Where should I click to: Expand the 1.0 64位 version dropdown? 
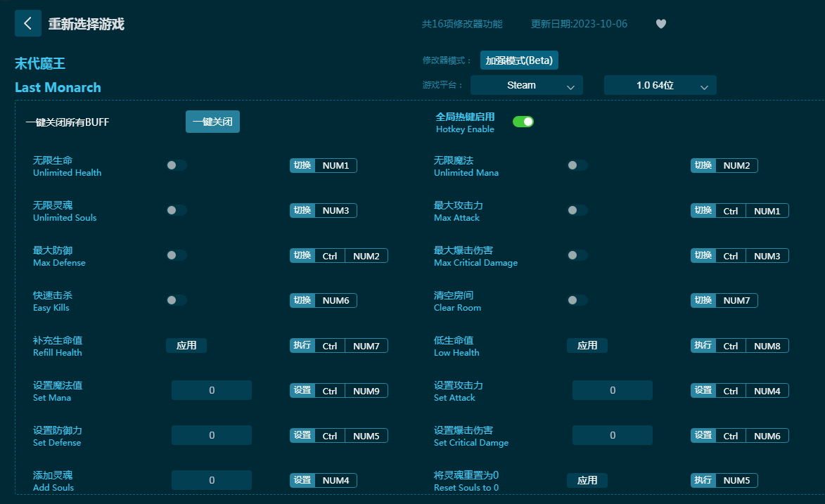[x=660, y=85]
